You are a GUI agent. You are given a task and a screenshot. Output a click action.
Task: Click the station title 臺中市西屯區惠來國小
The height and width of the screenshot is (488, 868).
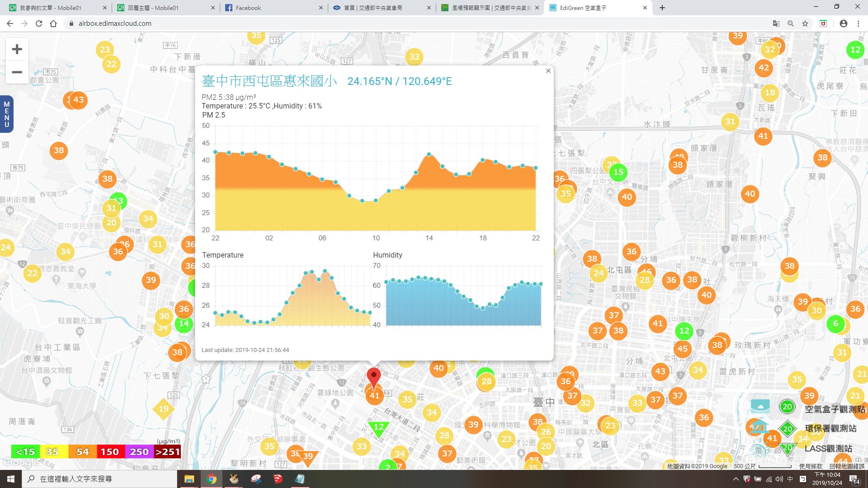[x=269, y=81]
